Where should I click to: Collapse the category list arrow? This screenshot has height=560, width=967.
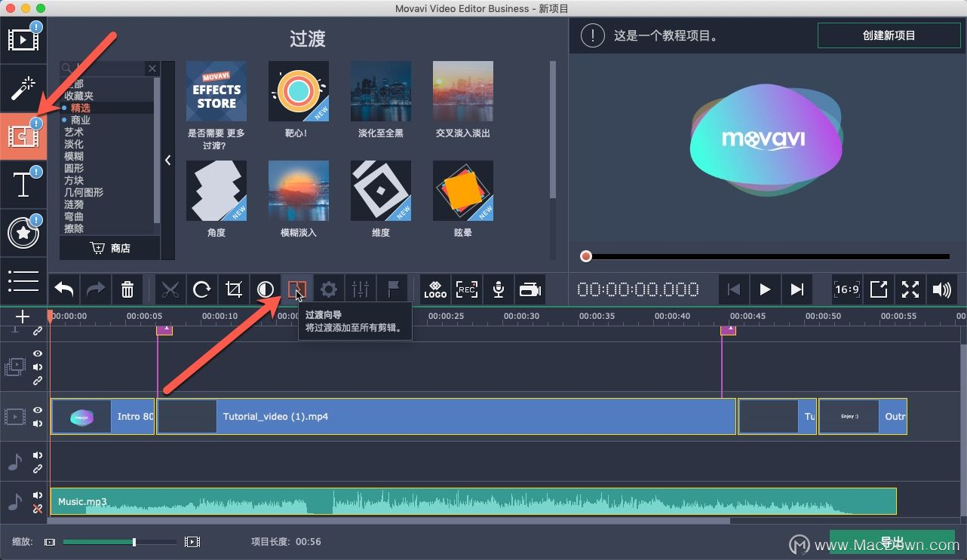[167, 160]
